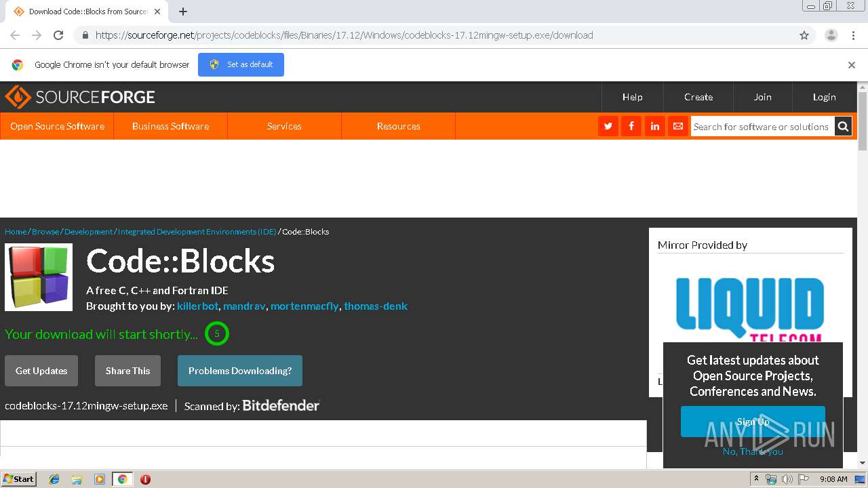Open Action Center flag icon
Viewport: 868px width, 488px height.
[804, 479]
